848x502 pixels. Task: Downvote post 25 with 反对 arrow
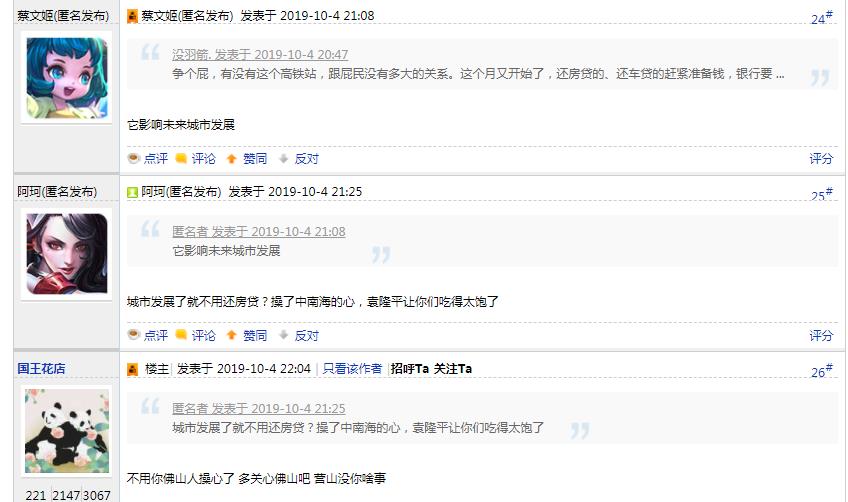(284, 335)
